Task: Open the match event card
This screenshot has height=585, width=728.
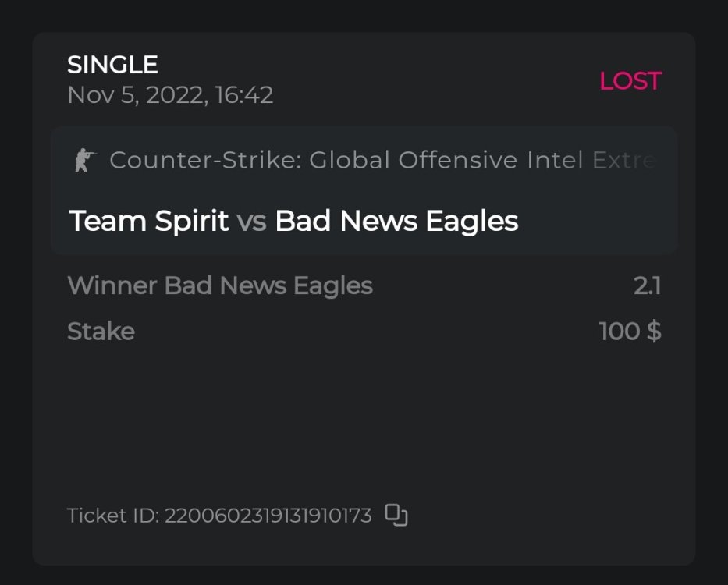Action: tap(364, 191)
